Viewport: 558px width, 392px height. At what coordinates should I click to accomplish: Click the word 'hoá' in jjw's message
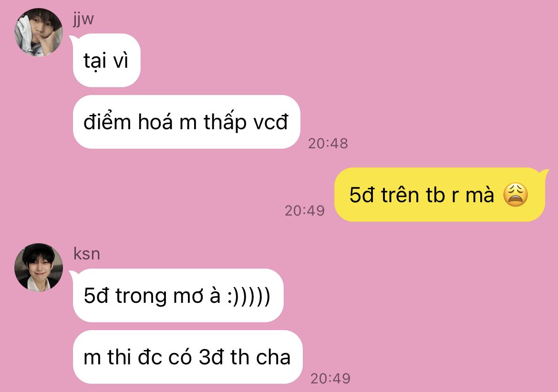[155, 122]
